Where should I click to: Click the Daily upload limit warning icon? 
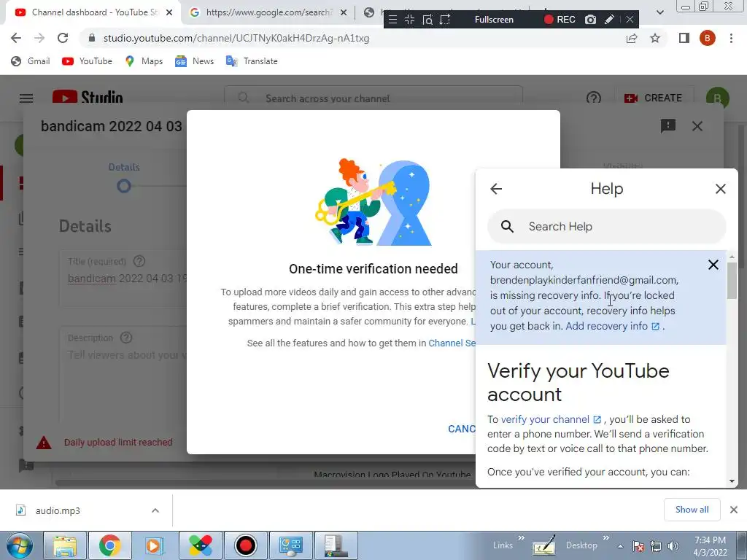(43, 443)
